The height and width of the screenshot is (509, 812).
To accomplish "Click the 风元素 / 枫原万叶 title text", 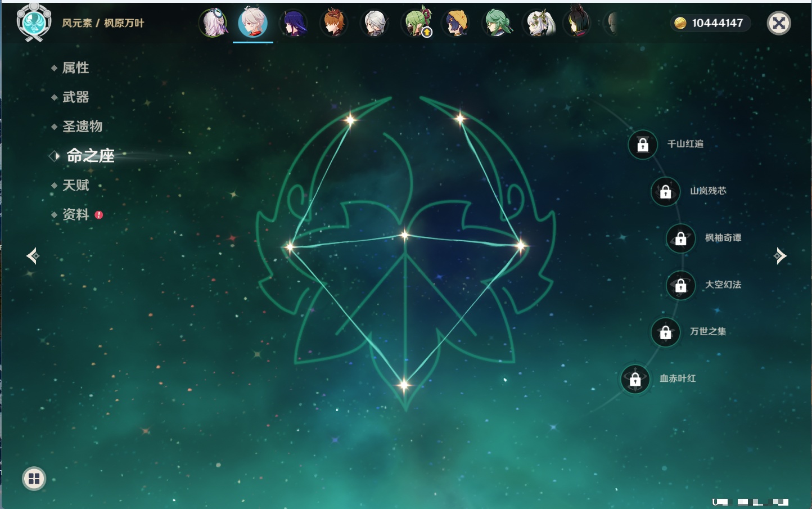I will (x=103, y=23).
